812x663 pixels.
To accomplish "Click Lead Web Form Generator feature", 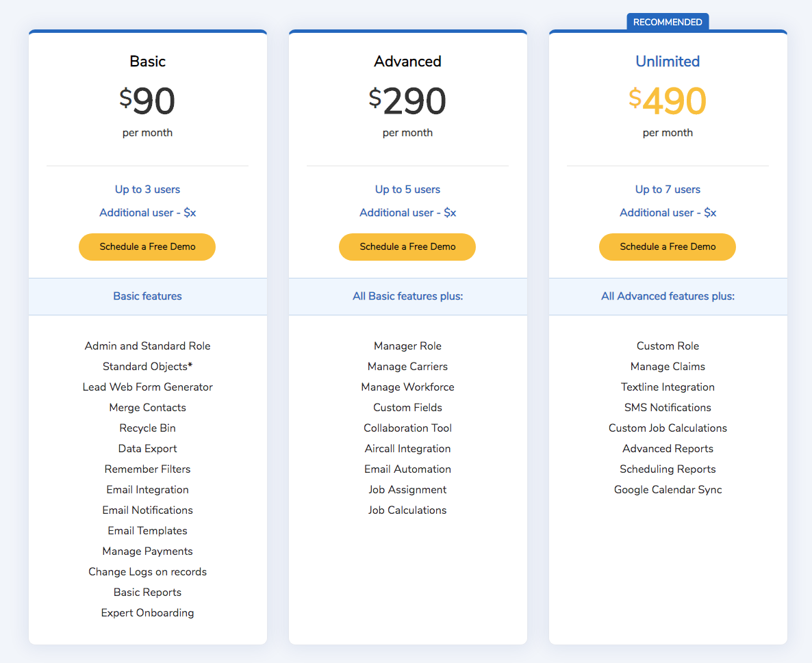I will point(147,387).
